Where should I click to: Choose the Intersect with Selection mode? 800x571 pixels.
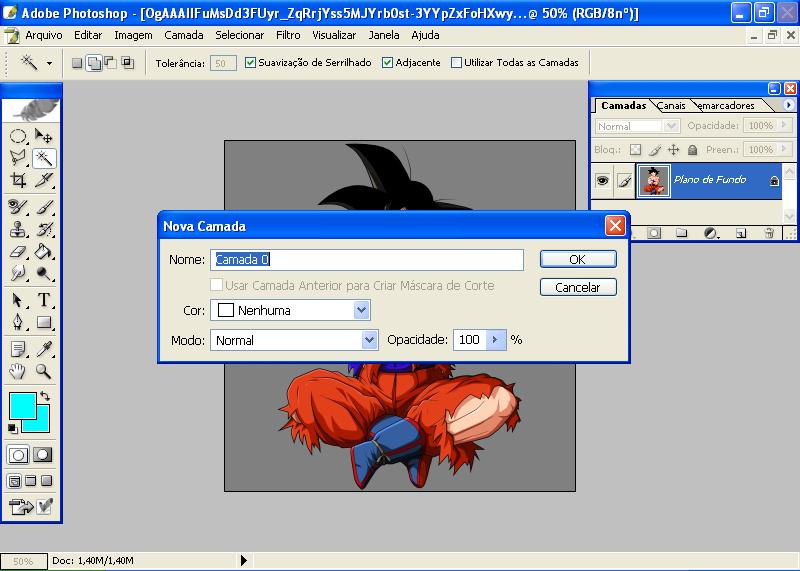[x=128, y=63]
